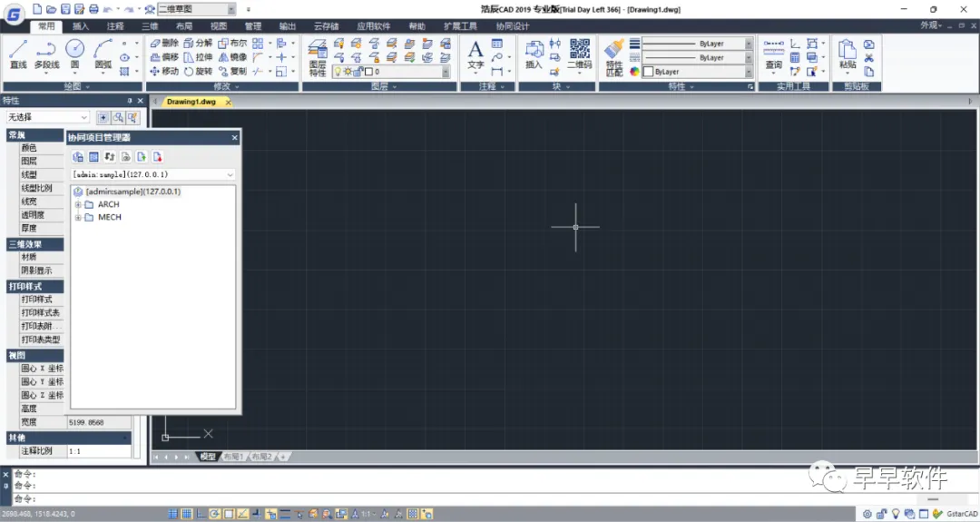
Task: Click the Print icon in quick access toolbar
Action: pos(93,9)
